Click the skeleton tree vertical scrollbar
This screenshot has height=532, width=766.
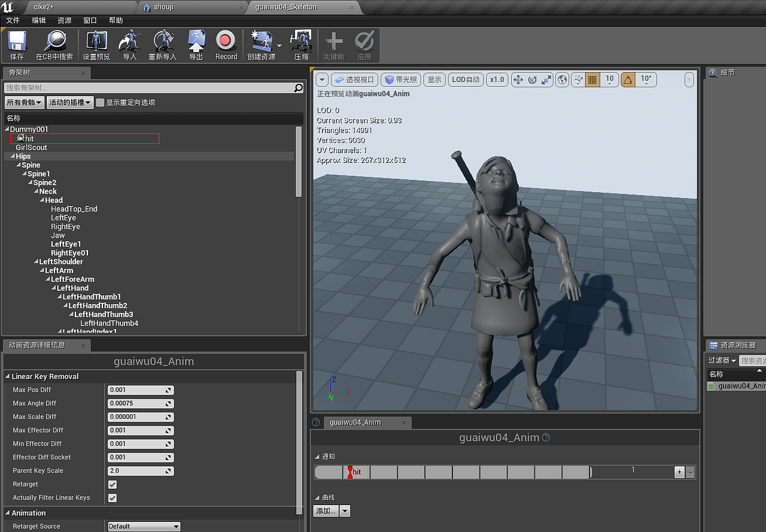click(299, 162)
